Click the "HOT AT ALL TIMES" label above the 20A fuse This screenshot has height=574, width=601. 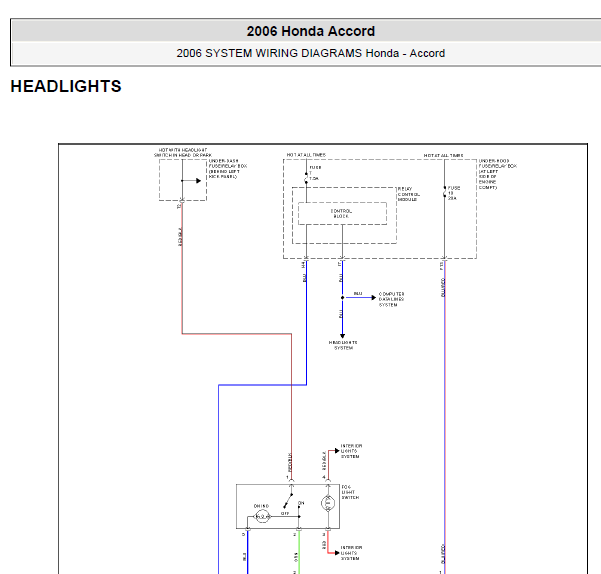coord(443,156)
